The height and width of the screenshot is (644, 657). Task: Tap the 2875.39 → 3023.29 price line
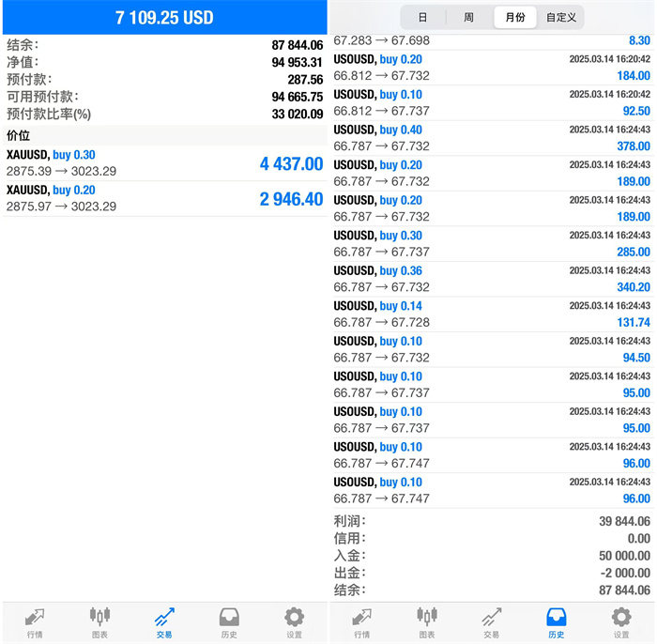click(x=61, y=172)
